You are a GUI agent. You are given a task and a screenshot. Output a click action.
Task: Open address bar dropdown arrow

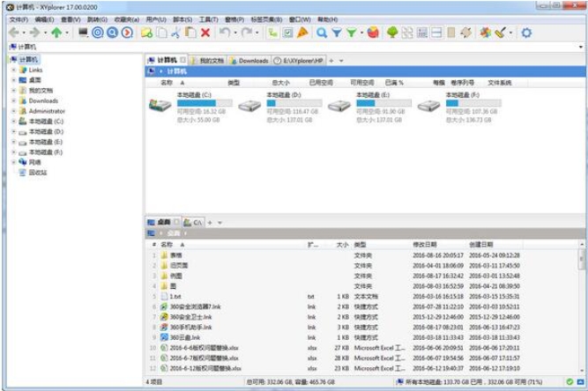tap(580, 47)
